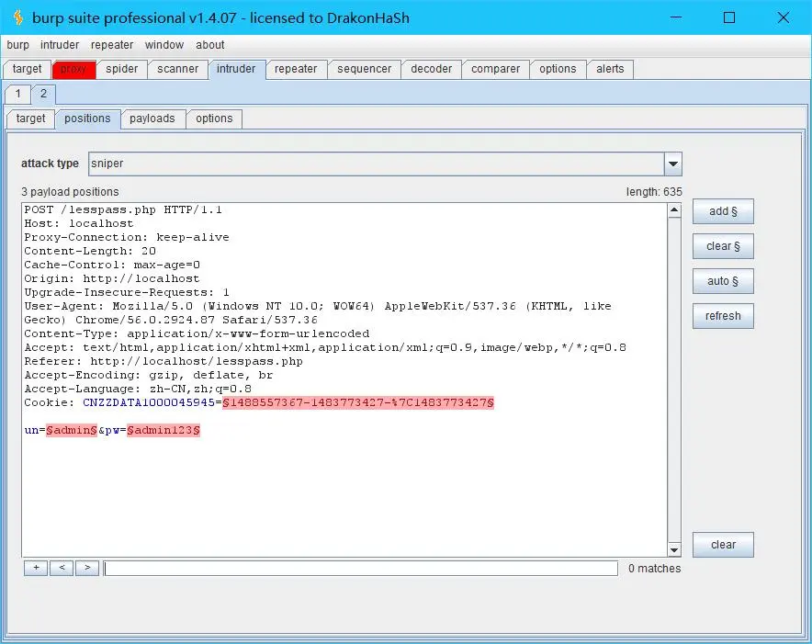Switch to the top-level target tab

coord(27,69)
